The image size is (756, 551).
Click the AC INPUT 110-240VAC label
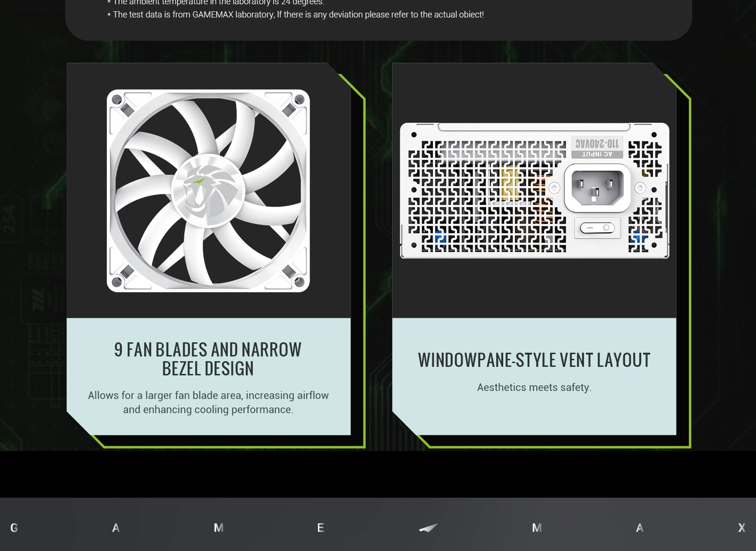[597, 147]
